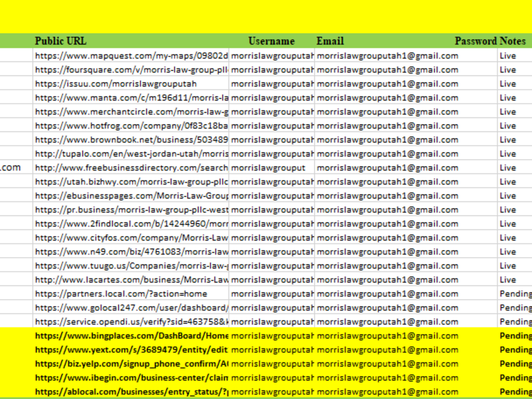Screen dimensions: 532x399
Task: Select the freebusinessdirectory.com search URL cell
Action: (x=131, y=168)
